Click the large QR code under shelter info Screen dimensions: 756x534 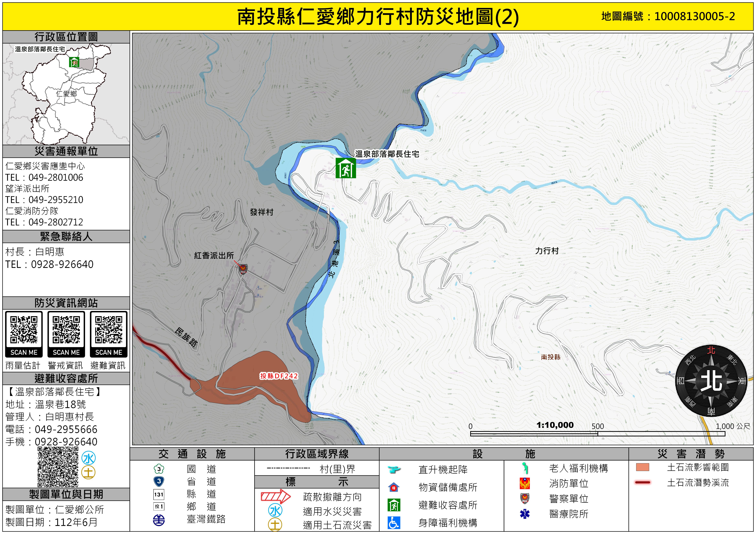coord(58,467)
